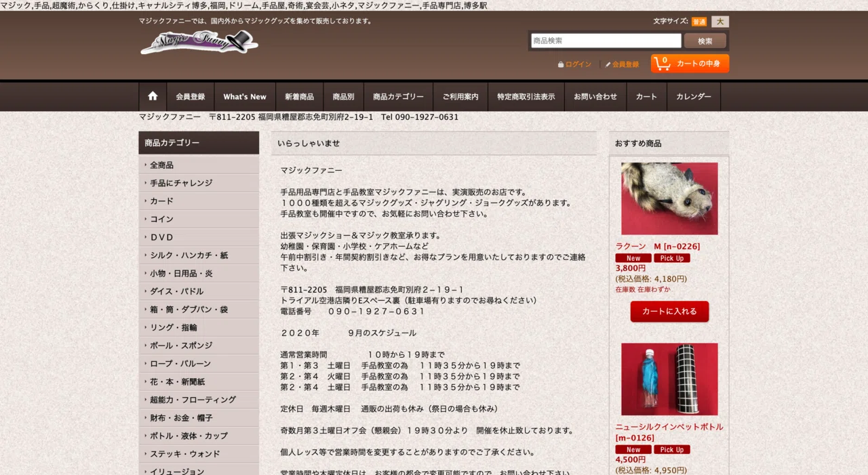Image resolution: width=868 pixels, height=475 pixels.
Task: Select 箱・筒・ダブパン・袋 category
Action: (199, 309)
